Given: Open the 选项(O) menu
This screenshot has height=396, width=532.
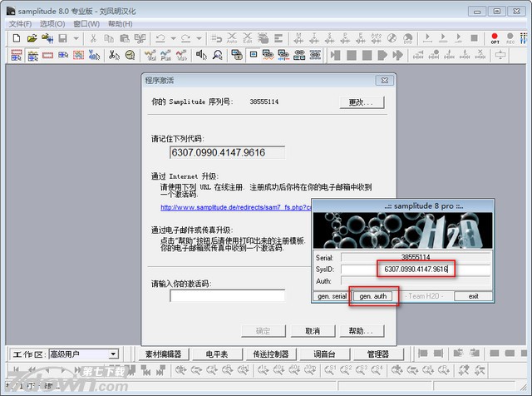Looking at the screenshot, I should pyautogui.click(x=52, y=24).
